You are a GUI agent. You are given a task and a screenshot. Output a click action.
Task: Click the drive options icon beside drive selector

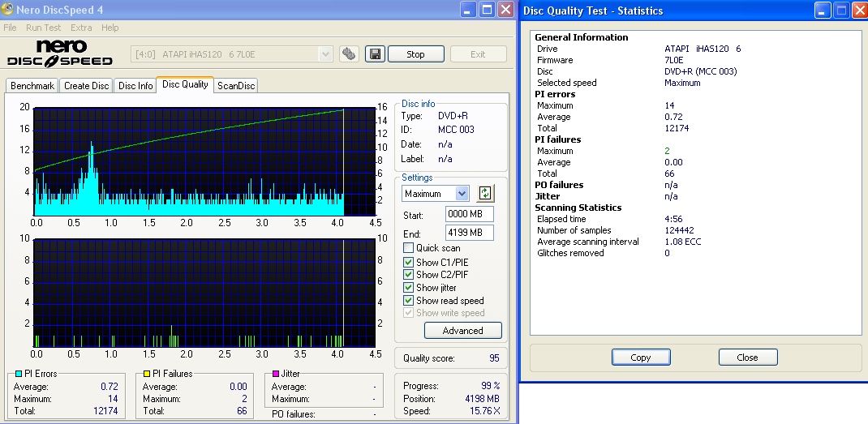[x=349, y=54]
